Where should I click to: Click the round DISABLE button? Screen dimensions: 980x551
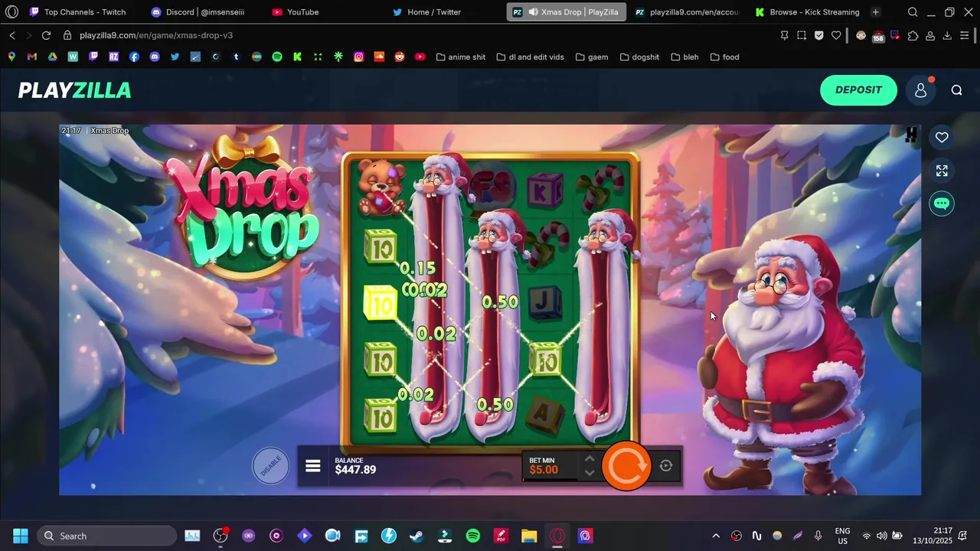pos(271,465)
